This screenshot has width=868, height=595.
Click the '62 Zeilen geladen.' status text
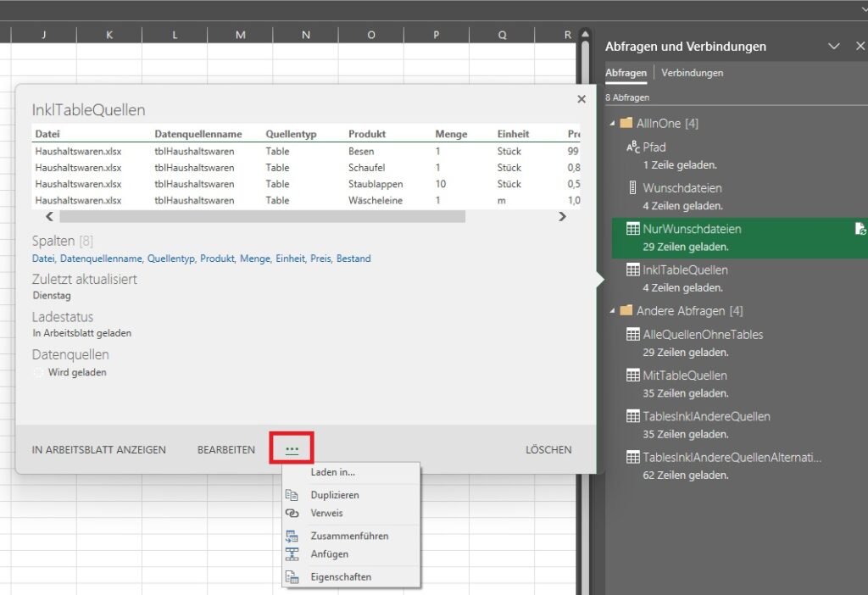(x=685, y=475)
